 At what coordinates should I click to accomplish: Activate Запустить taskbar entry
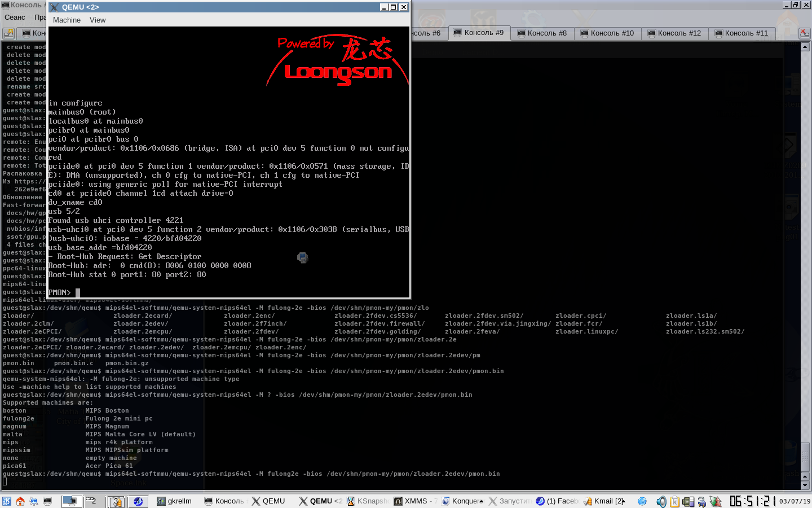pos(509,501)
